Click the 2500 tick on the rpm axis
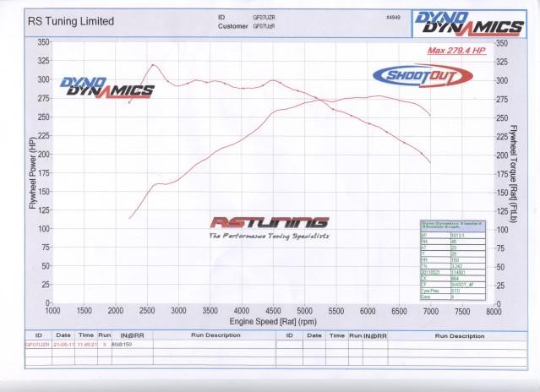 (x=147, y=311)
